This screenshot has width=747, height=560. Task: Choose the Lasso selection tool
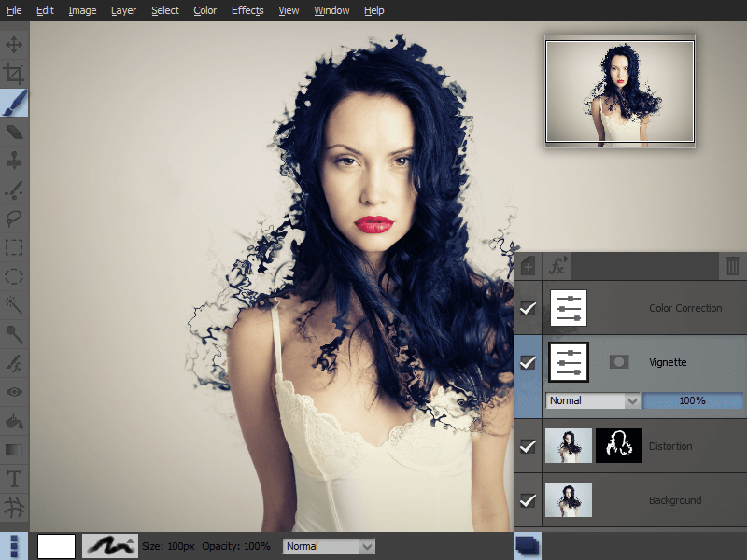(14, 217)
